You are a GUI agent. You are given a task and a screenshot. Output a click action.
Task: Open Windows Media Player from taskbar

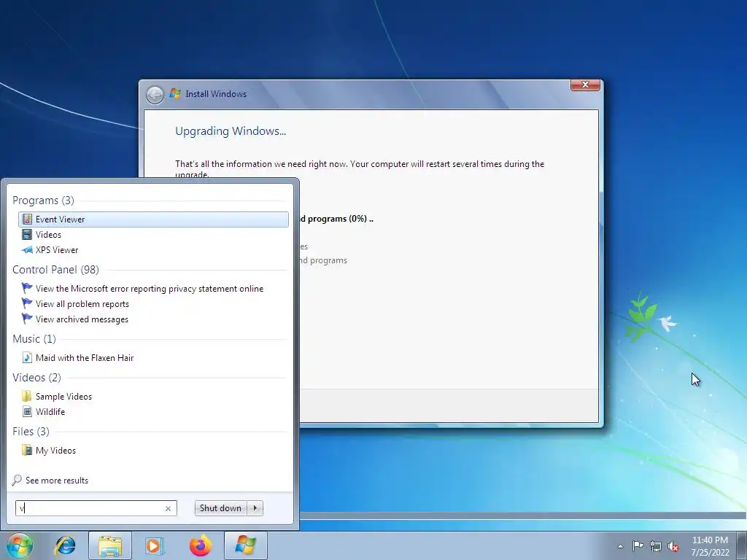point(154,545)
